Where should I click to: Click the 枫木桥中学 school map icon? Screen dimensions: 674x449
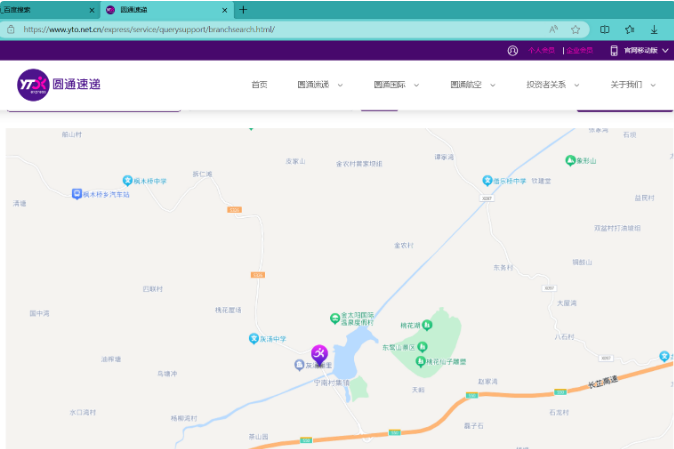(127, 180)
